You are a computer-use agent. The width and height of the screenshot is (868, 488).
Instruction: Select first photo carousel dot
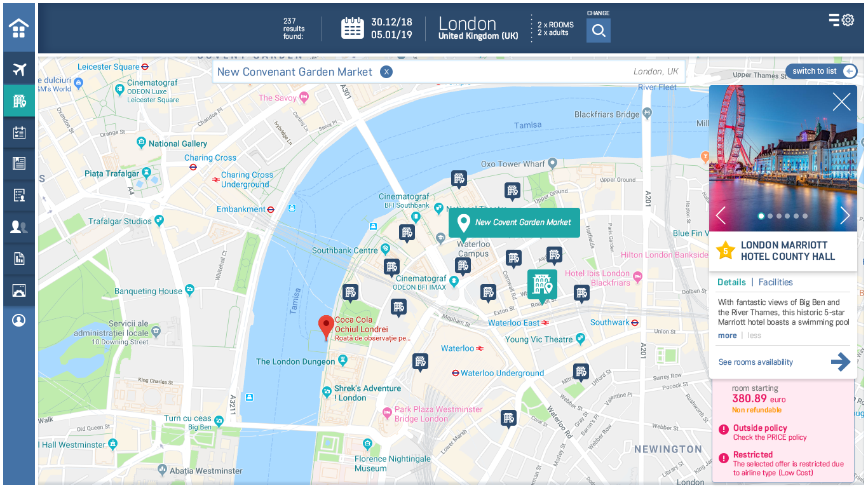761,216
